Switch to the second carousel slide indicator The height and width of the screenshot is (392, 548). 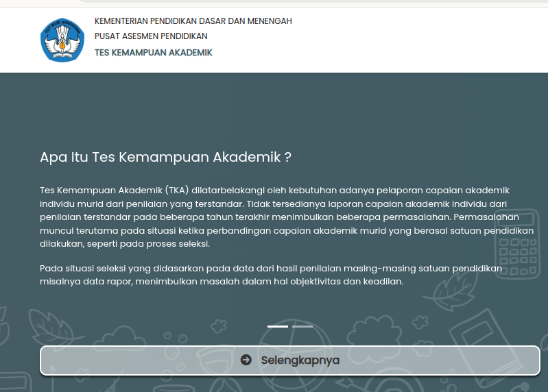pos(302,326)
